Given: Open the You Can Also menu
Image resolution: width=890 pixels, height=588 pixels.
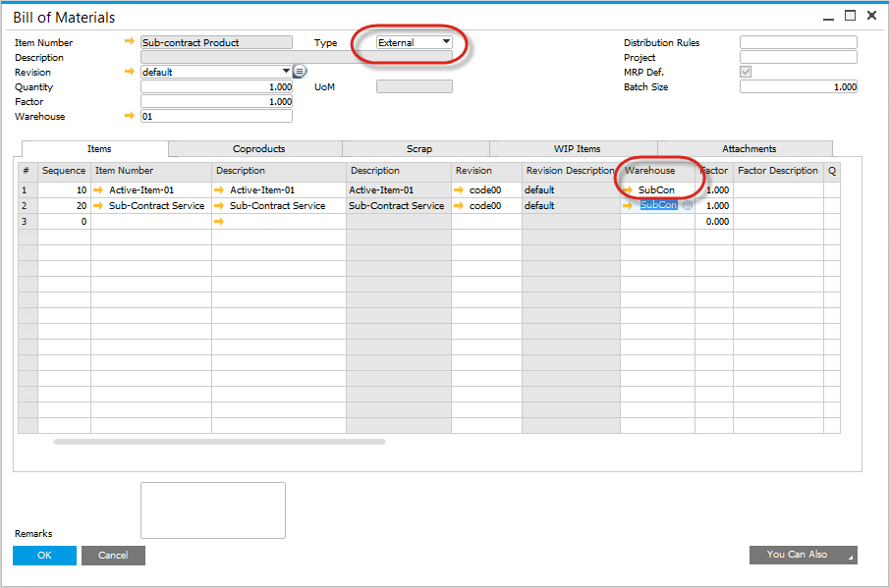Looking at the screenshot, I should 803,555.
